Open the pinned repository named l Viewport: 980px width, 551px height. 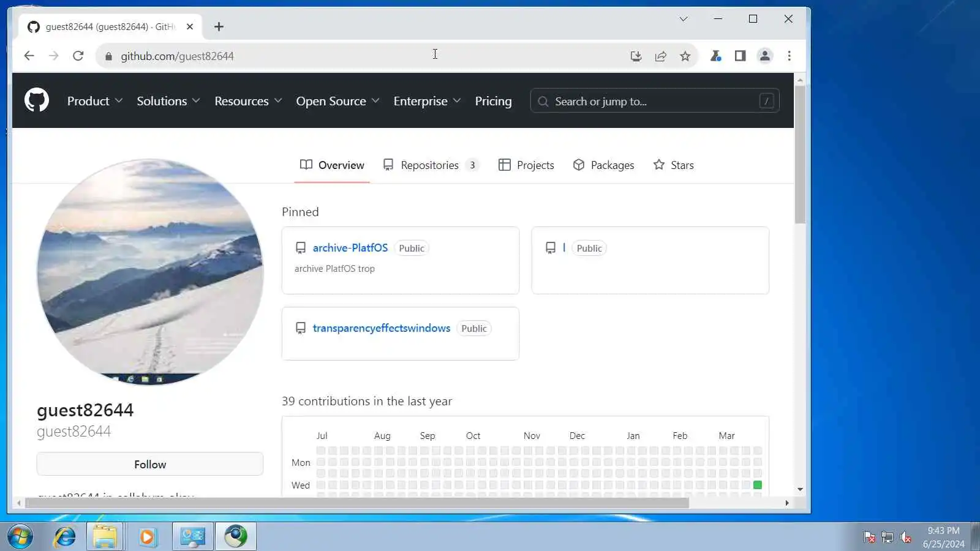point(564,248)
